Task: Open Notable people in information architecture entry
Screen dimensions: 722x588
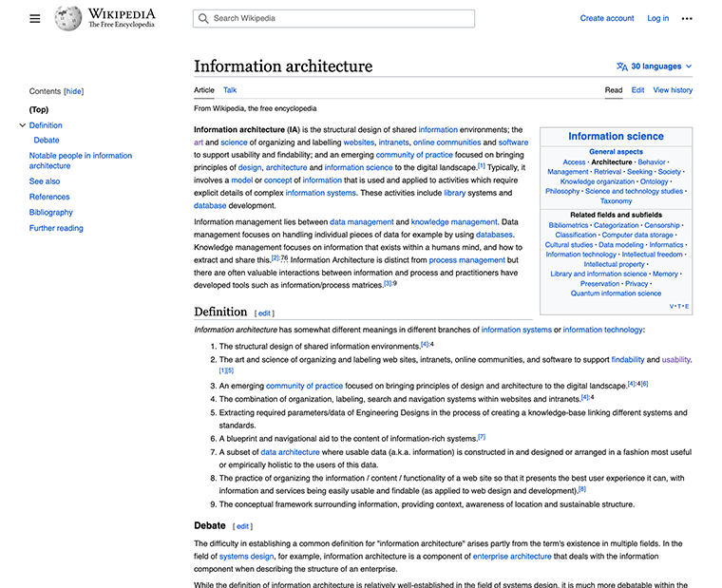Action: (81, 161)
